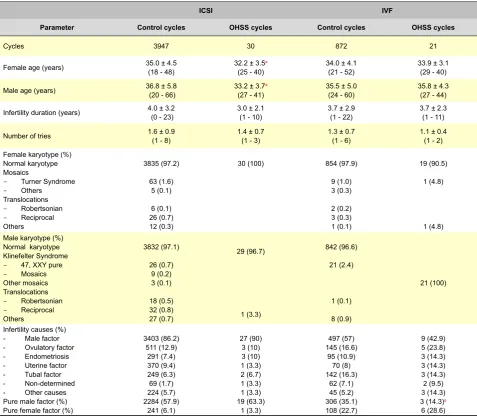Click the Ovulatory factor label
477x417 pixels.
pyautogui.click(x=49, y=348)
